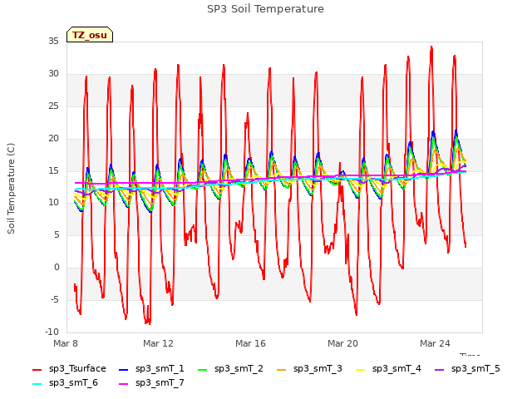Click the -10 y-axis tick label
The image size is (532, 399).
[52, 332]
